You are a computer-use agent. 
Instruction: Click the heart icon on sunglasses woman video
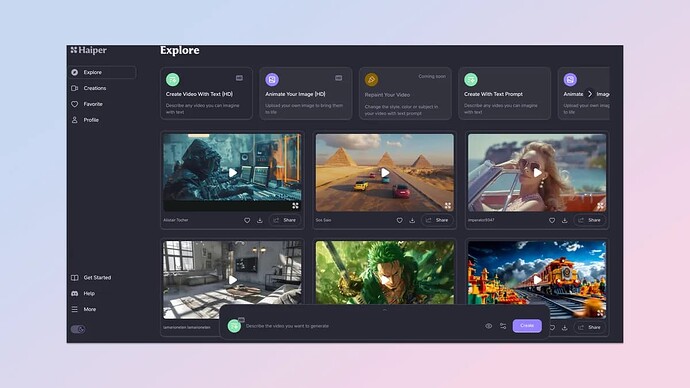[552, 220]
